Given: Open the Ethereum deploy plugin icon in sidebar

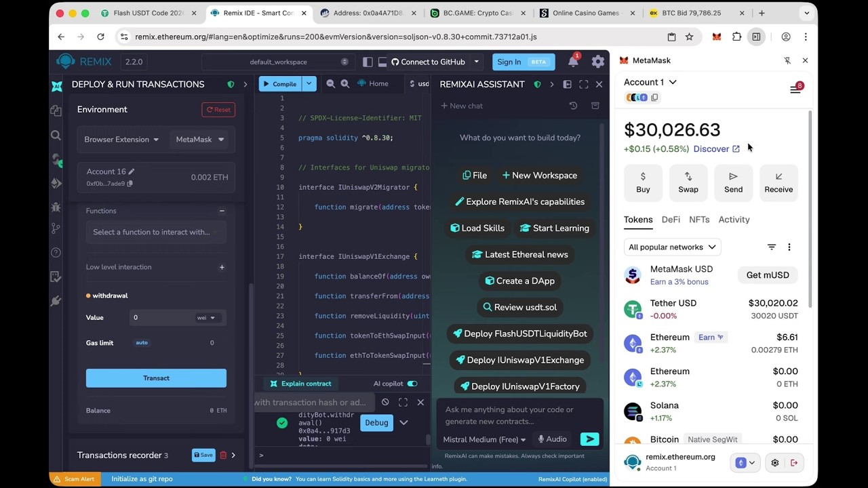Looking at the screenshot, I should point(56,183).
